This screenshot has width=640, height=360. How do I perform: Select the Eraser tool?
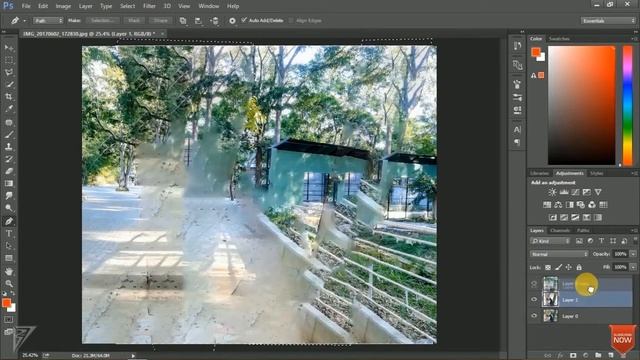pos(9,171)
